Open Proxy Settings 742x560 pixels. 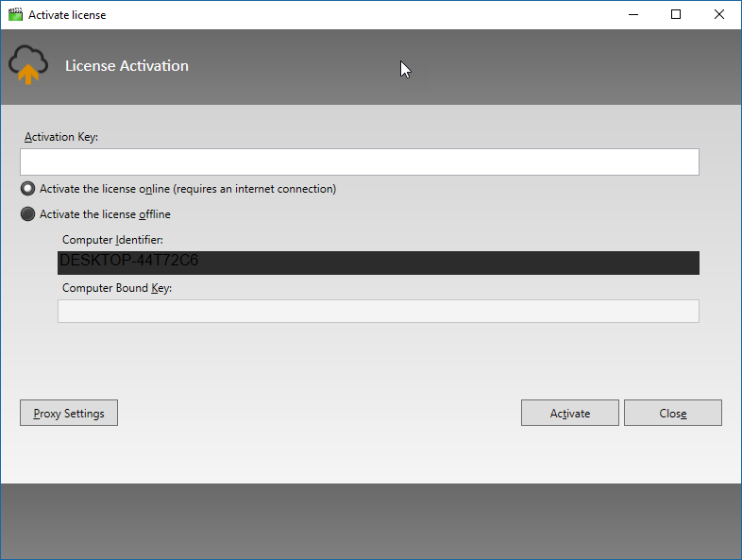(69, 414)
